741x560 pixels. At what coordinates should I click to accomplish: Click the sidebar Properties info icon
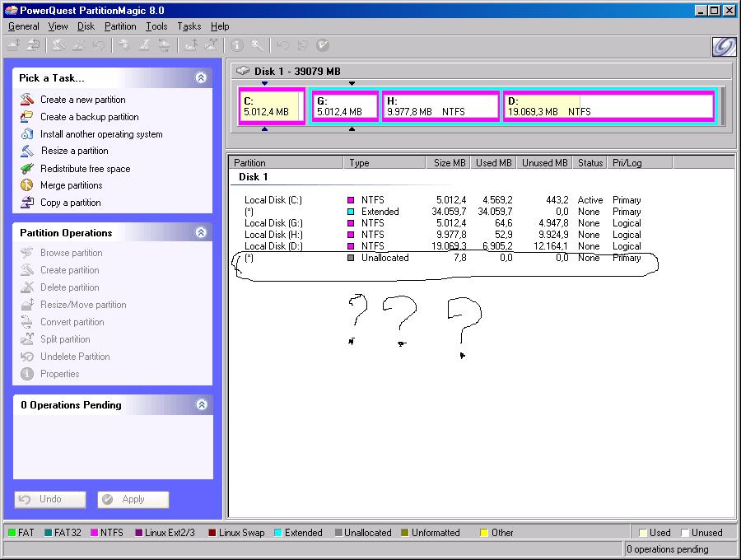click(27, 374)
